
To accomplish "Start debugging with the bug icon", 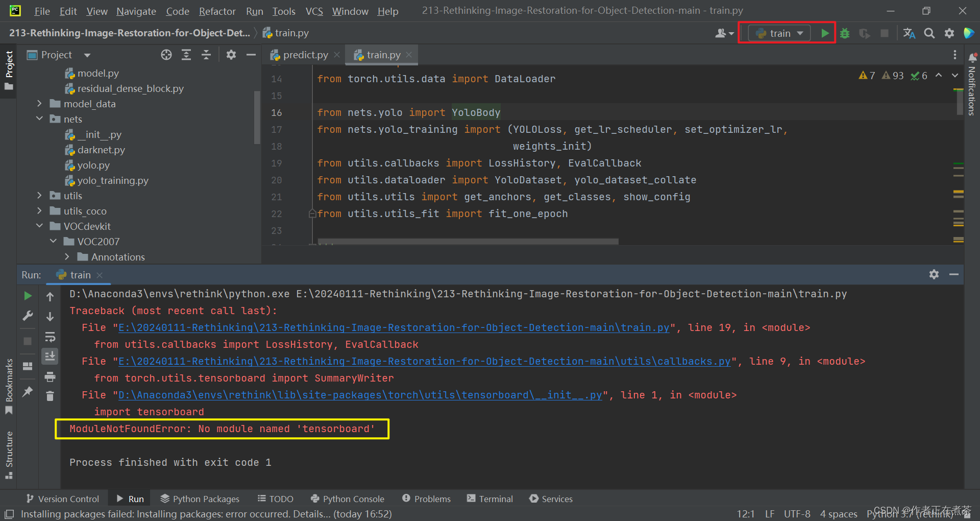I will tap(845, 33).
